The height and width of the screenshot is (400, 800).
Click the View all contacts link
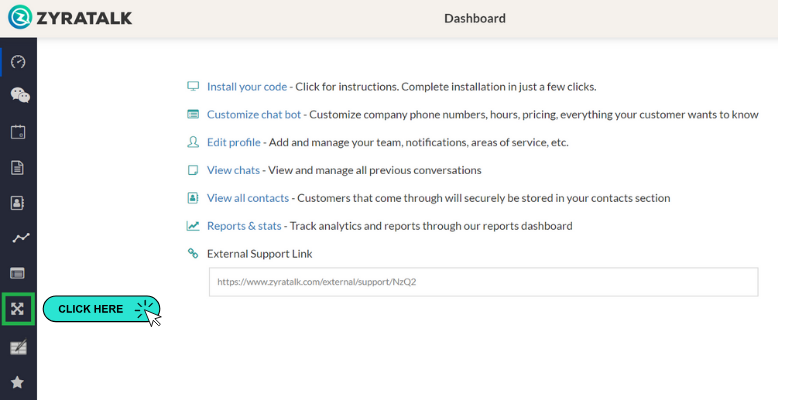tap(247, 198)
